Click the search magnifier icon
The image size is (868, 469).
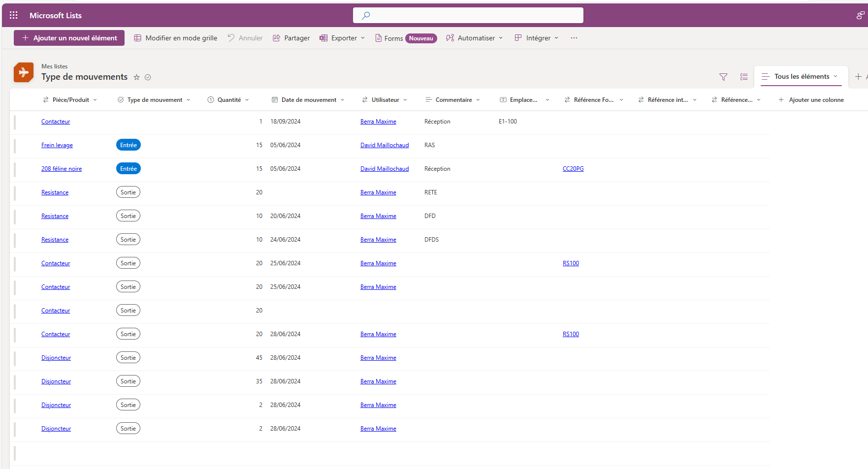pos(366,15)
